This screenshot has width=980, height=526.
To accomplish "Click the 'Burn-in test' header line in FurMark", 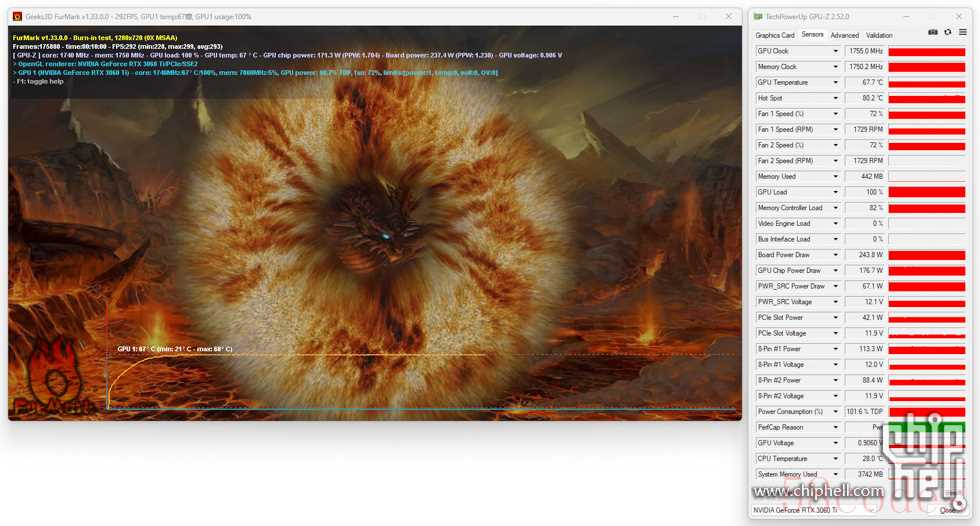I will 95,37.
